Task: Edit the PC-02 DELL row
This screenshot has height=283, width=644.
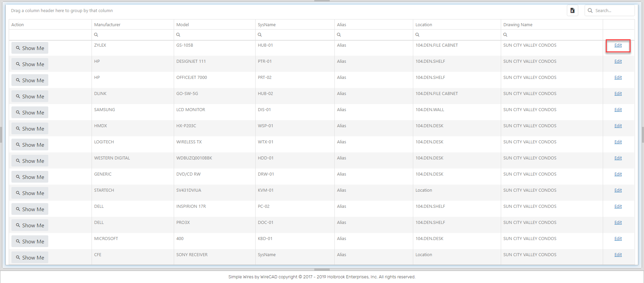Action: [618, 206]
